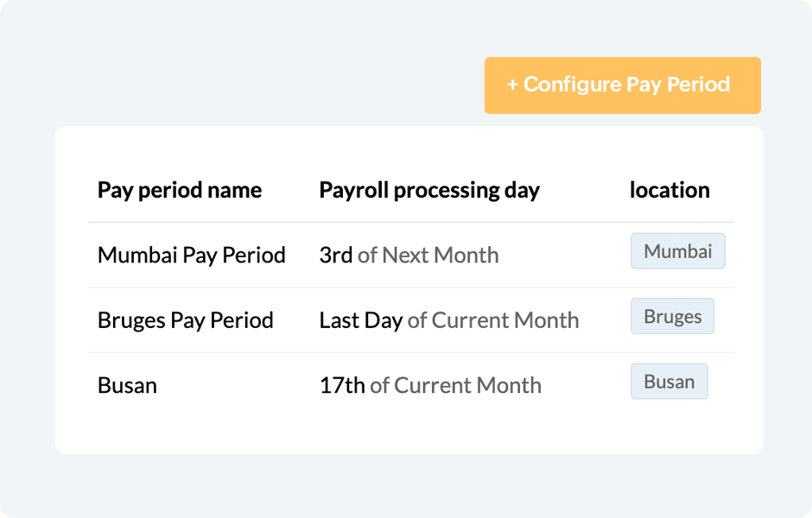The width and height of the screenshot is (812, 518).
Task: Select the Busan pay period name
Action: coord(127,385)
